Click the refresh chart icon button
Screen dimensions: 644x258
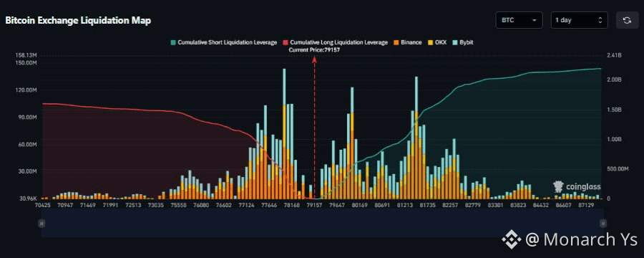pos(627,20)
